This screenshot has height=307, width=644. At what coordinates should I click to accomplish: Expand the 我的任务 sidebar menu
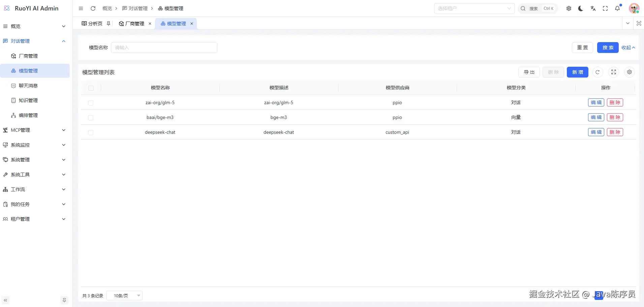[35, 204]
